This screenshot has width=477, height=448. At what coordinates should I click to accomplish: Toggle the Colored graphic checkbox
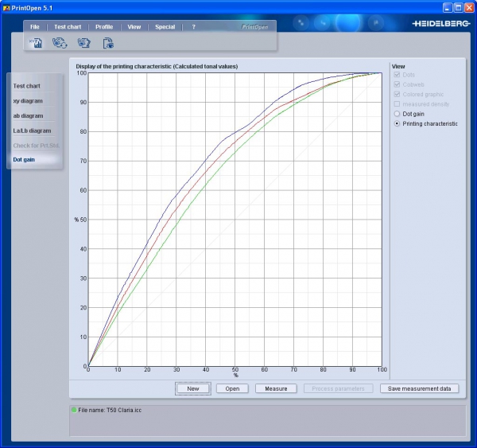coord(397,94)
